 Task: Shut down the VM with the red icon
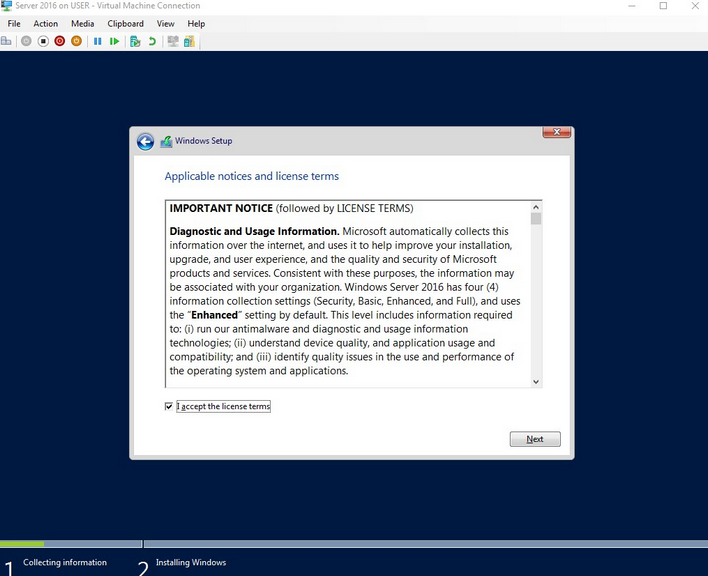click(x=60, y=42)
